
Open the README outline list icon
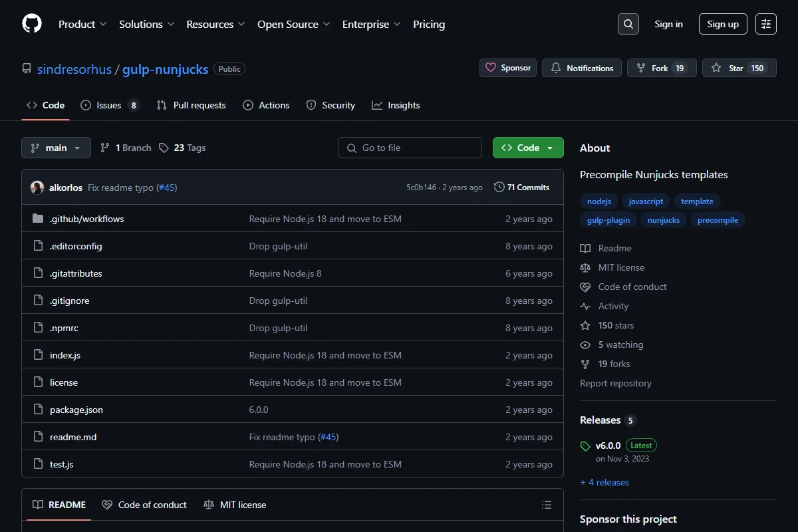click(547, 505)
